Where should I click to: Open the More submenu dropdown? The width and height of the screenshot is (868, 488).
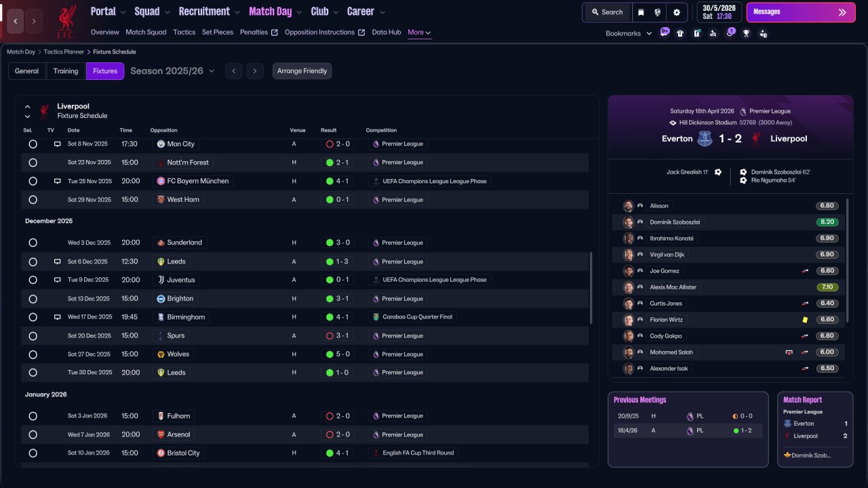coord(419,33)
